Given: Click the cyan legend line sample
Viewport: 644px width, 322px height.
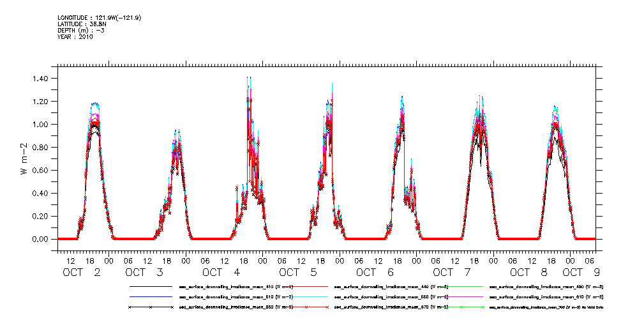Looking at the screenshot, I should tap(306, 296).
